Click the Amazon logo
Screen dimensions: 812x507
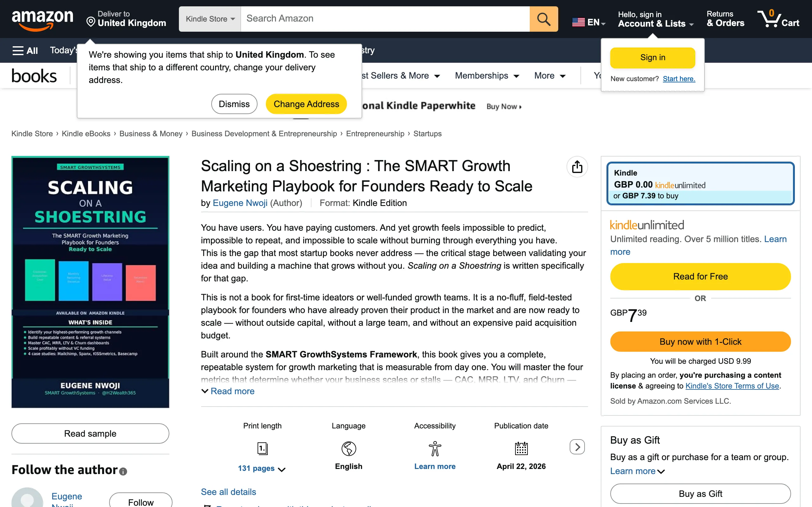click(42, 19)
